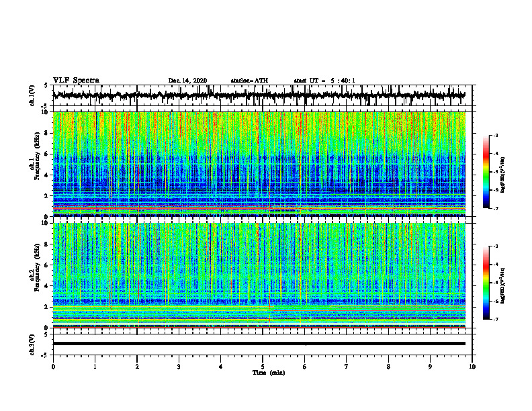Click the ch.1 colorbar 'log(PSD)' title
Viewport: 532px width, 411px height.
click(x=503, y=175)
